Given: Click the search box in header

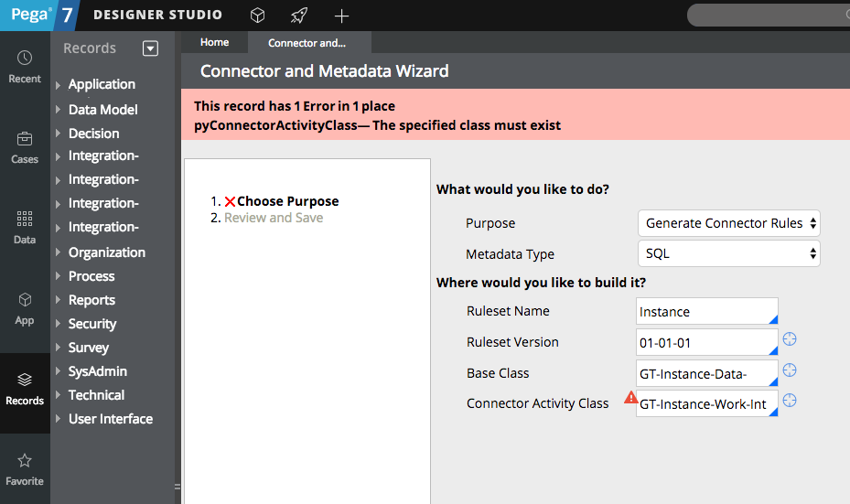Looking at the screenshot, I should (769, 16).
